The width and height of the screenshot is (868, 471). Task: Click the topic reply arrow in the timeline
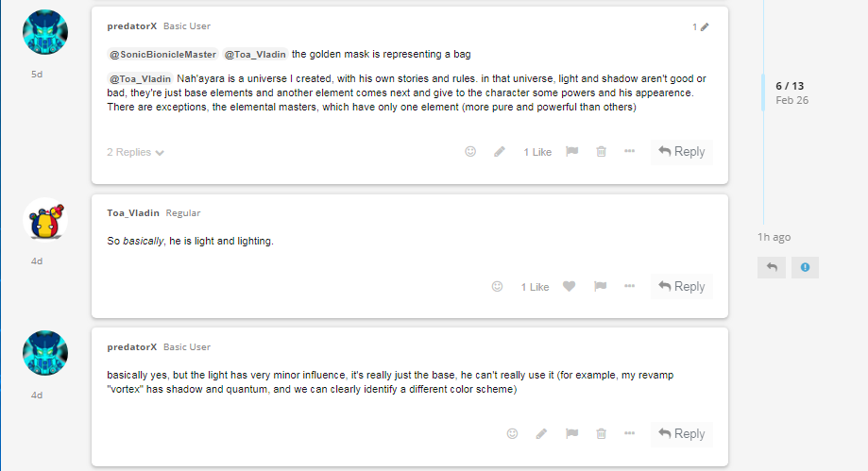pyautogui.click(x=772, y=267)
